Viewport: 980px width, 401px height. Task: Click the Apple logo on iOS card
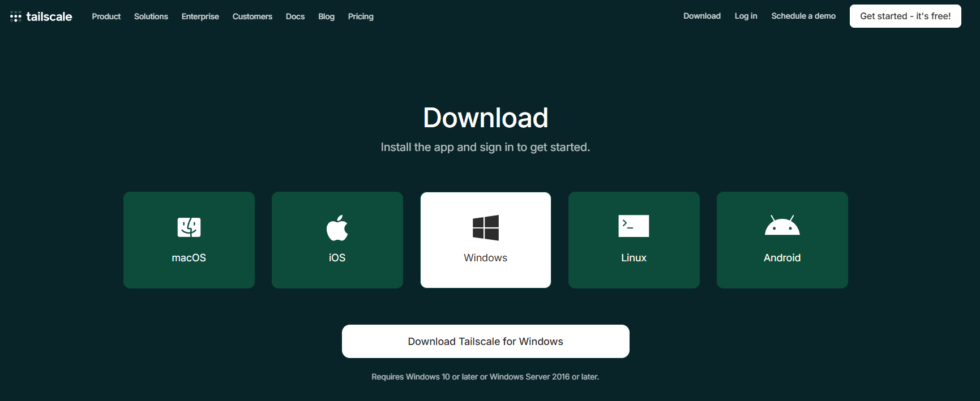click(x=337, y=227)
